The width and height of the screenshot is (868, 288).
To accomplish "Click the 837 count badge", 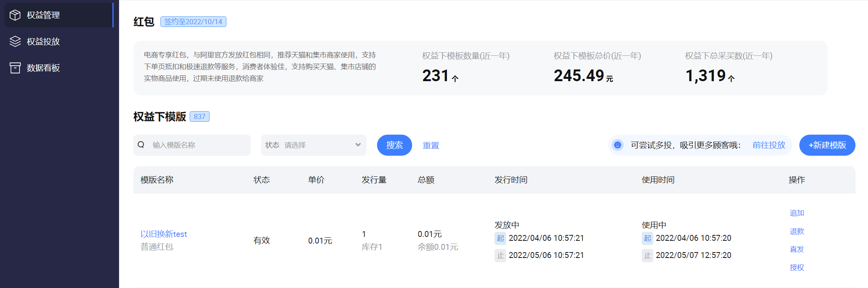I will click(x=199, y=117).
